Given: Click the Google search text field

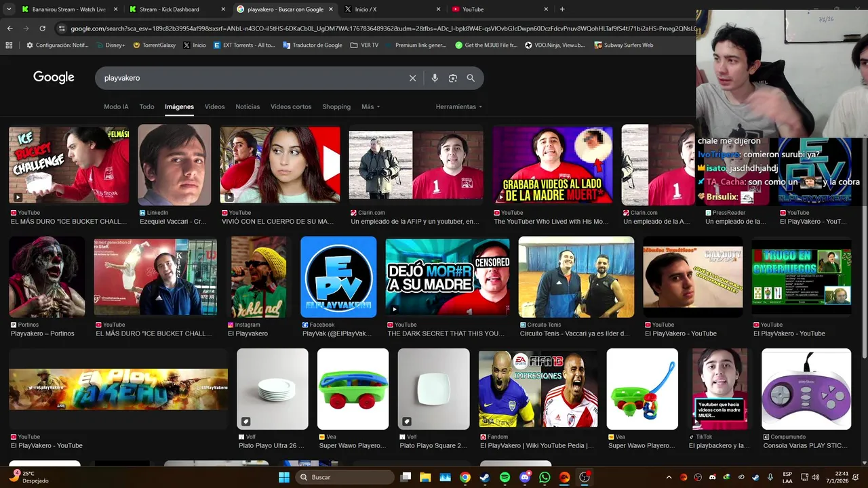Looking at the screenshot, I should 251,78.
